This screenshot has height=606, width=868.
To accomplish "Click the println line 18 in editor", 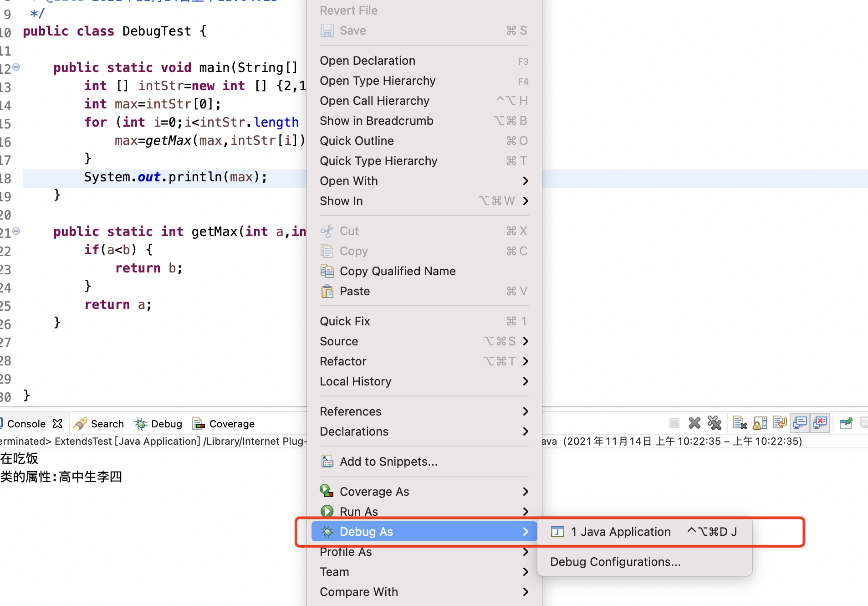I will point(176,177).
